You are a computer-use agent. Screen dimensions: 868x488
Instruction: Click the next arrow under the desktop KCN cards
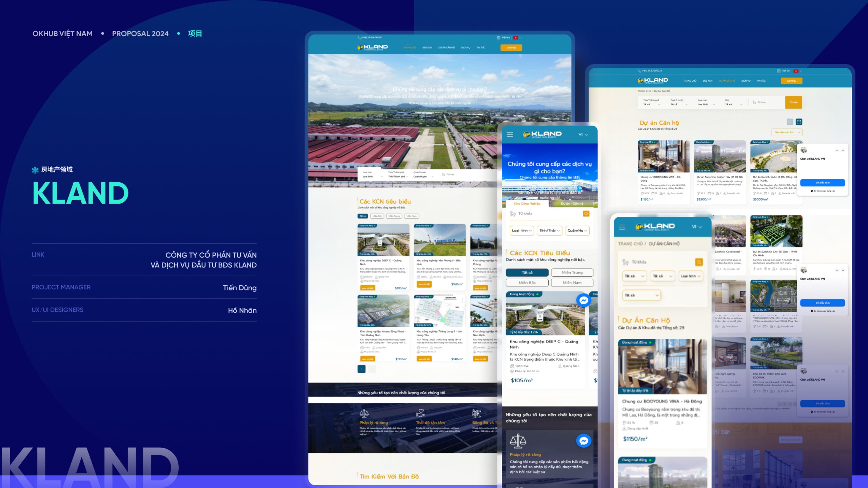372,369
